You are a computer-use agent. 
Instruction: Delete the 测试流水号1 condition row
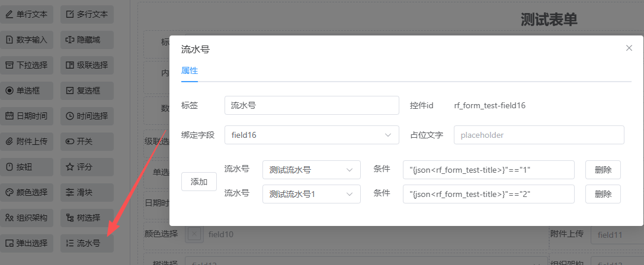[603, 194]
